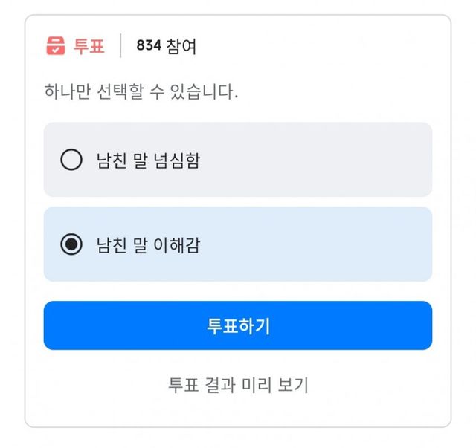Click the word 이해감 in second option

pos(178,244)
